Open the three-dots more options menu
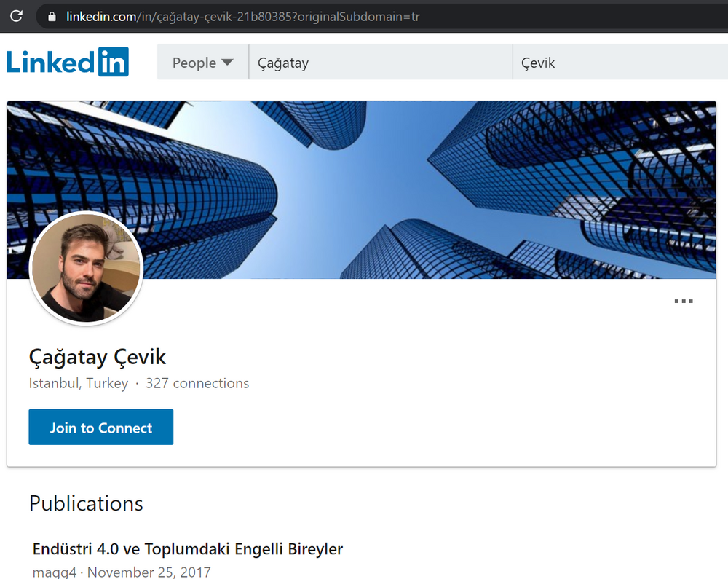 [683, 301]
